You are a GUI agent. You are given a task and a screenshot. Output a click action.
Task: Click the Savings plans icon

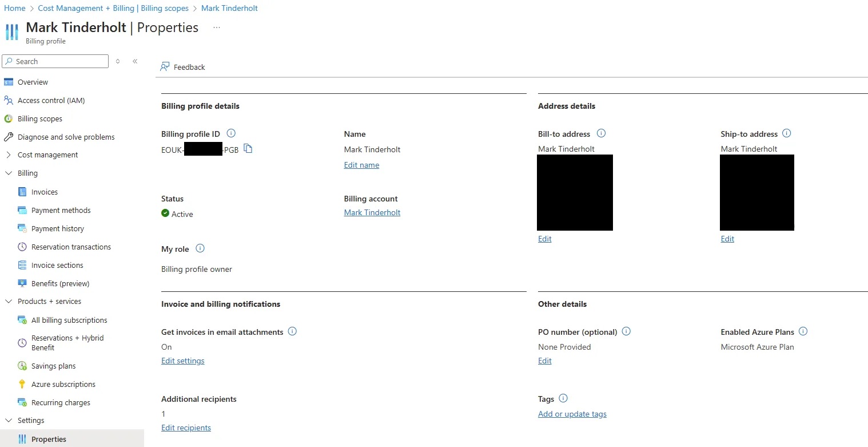(22, 366)
